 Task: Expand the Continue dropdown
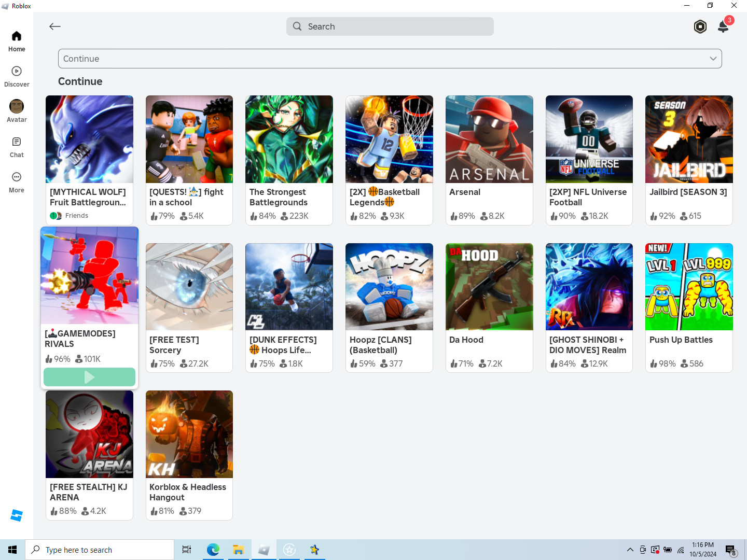point(390,59)
